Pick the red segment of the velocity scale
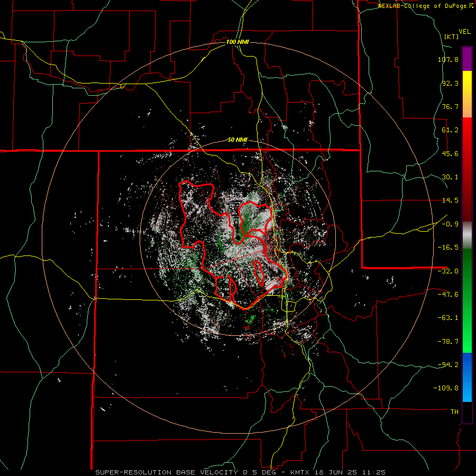476x476 pixels. tap(467, 169)
